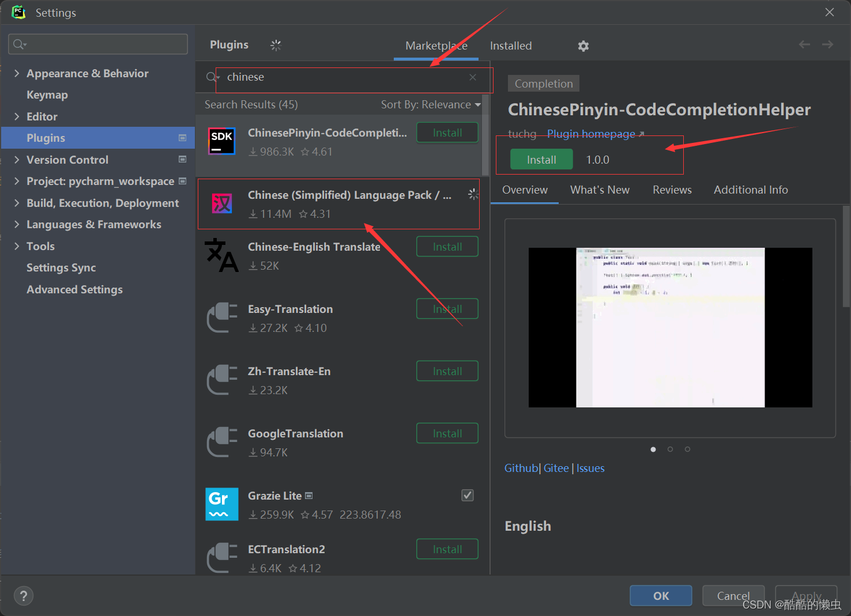Click the Grazie Lite plugin icon

pyautogui.click(x=222, y=504)
